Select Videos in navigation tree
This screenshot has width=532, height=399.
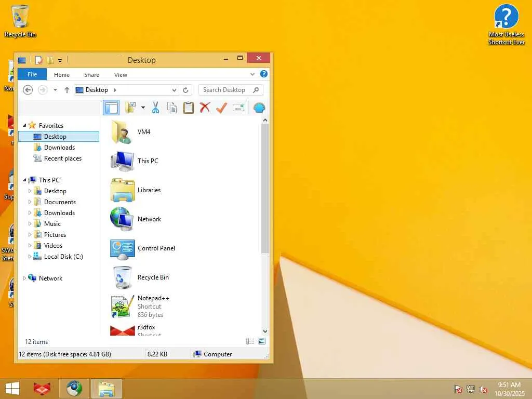click(53, 246)
